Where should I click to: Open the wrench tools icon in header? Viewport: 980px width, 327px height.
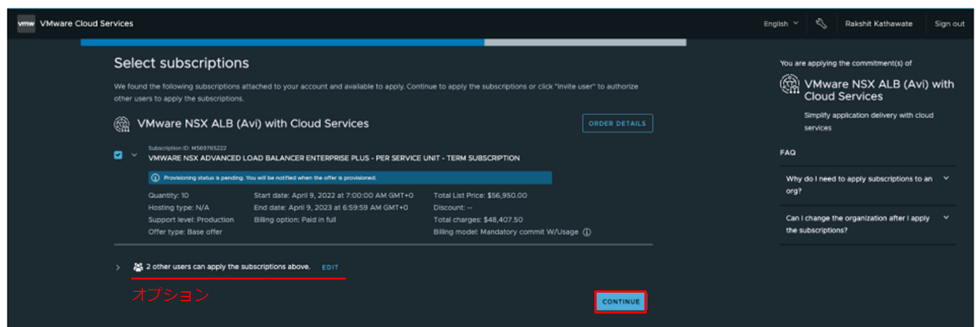pyautogui.click(x=822, y=24)
